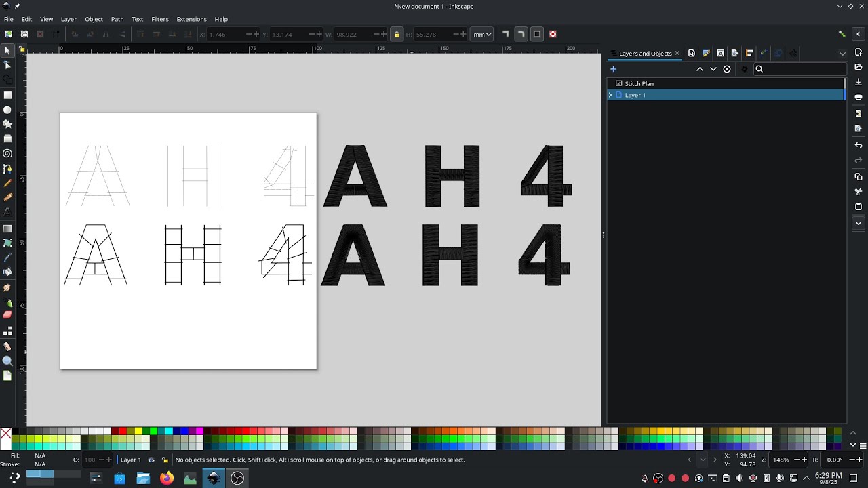The height and width of the screenshot is (488, 868).
Task: Open the Align and Distribute panel icon
Action: 749,53
